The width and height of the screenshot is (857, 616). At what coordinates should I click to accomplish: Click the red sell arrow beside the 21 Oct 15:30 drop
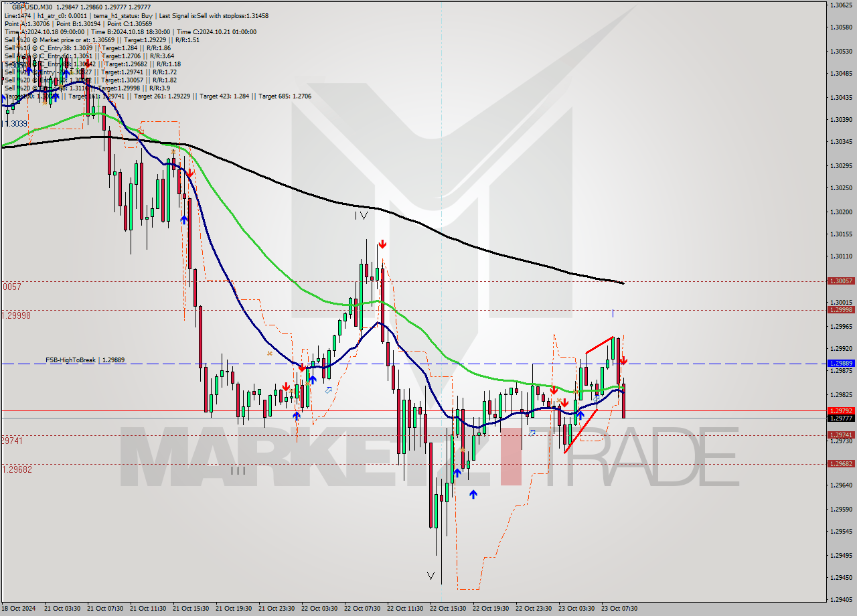tap(190, 173)
